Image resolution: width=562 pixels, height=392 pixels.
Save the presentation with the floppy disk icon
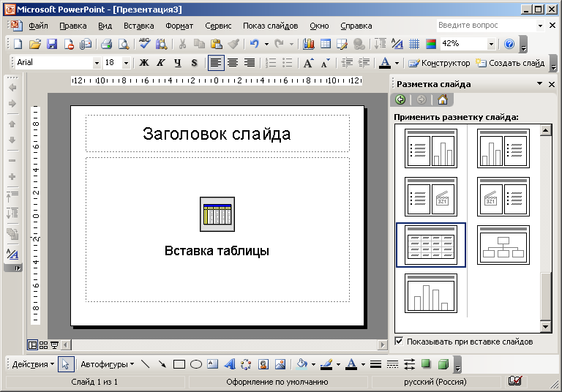[x=51, y=44]
